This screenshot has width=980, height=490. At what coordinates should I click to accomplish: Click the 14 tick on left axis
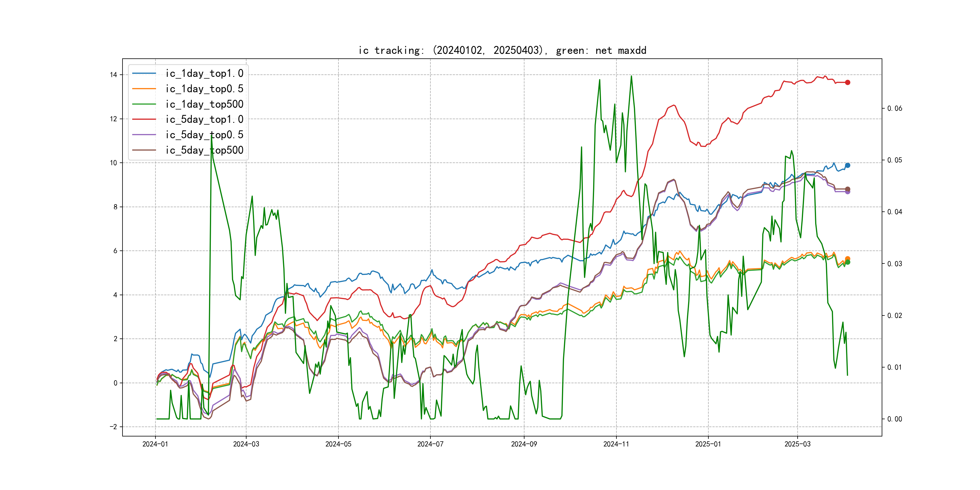point(113,75)
